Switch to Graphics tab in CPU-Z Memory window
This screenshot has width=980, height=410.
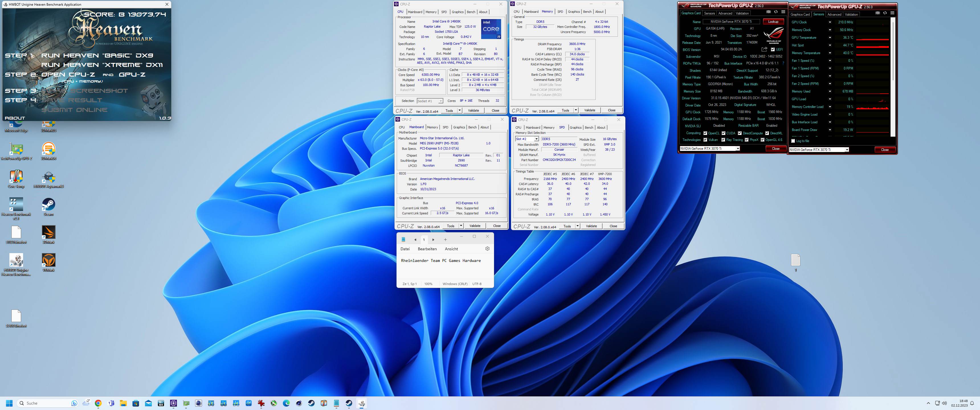[x=574, y=12]
